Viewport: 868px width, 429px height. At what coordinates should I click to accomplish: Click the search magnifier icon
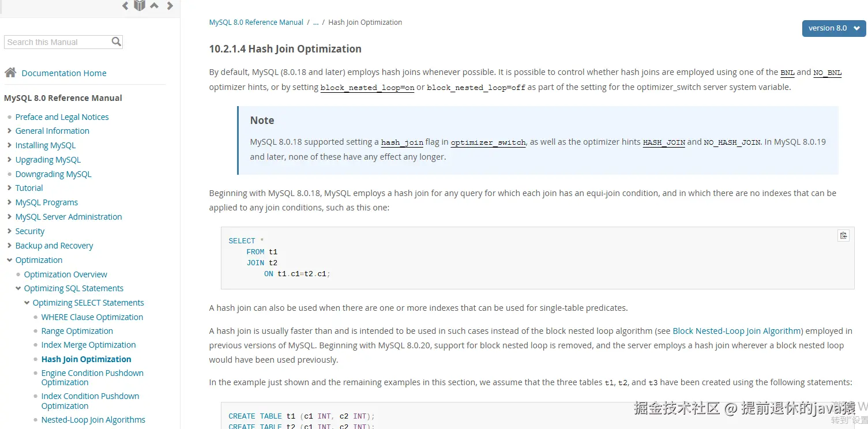(x=117, y=42)
